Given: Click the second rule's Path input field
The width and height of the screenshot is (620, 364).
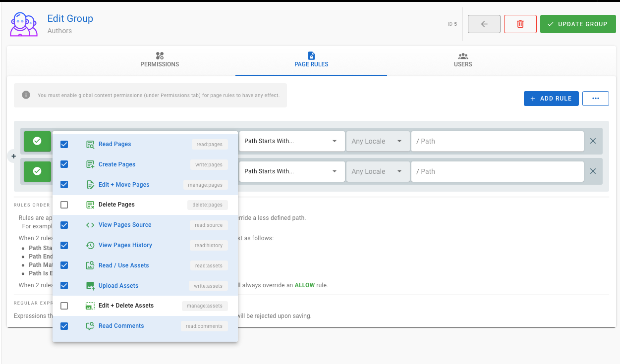Looking at the screenshot, I should click(498, 171).
